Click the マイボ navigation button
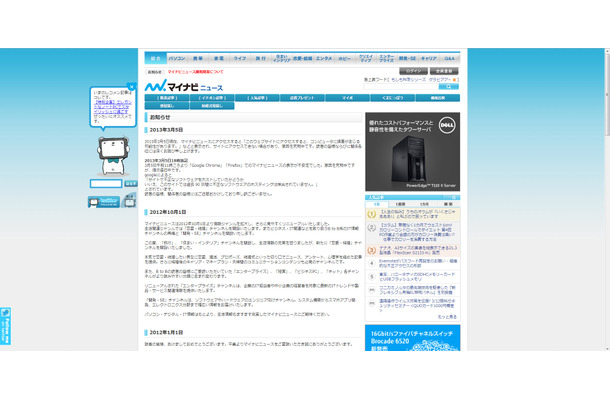Viewport: 610px width, 400px height. coord(347,98)
